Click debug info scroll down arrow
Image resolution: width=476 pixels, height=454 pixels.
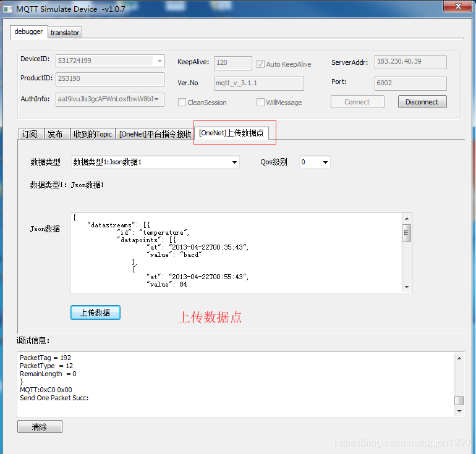click(x=459, y=411)
